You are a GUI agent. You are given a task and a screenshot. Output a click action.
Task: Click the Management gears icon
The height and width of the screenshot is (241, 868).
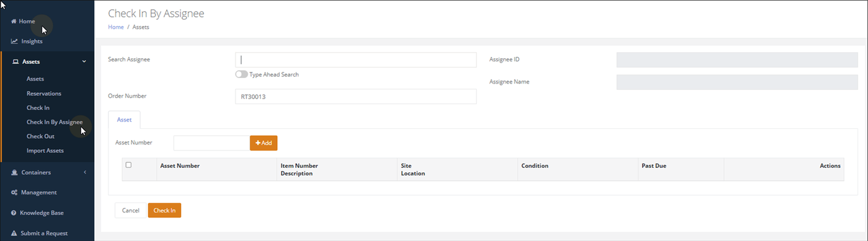14,192
